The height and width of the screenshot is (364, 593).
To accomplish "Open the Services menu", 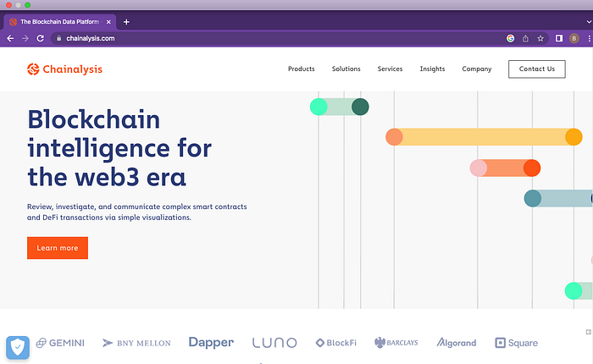I will click(390, 69).
